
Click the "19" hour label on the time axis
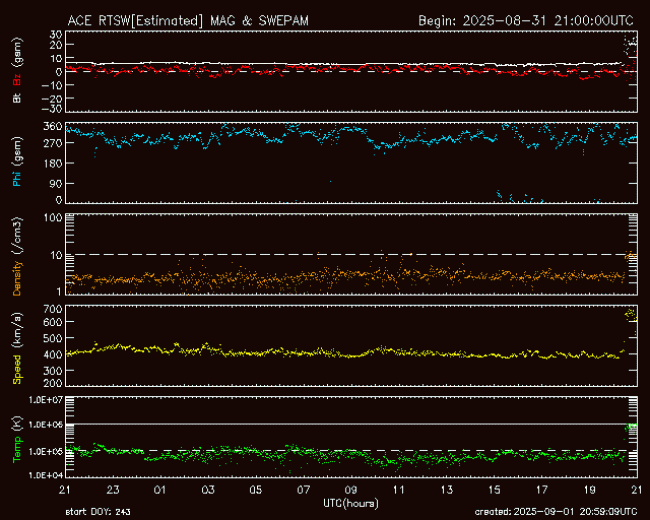[589, 490]
